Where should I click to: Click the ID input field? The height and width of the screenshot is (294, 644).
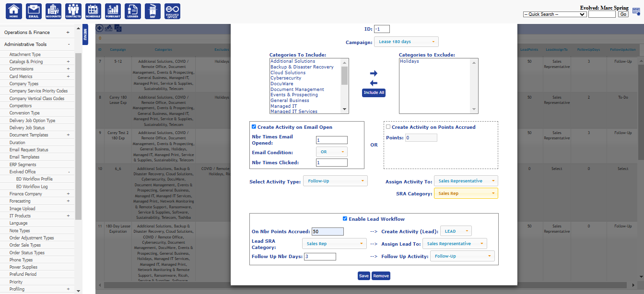point(382,29)
